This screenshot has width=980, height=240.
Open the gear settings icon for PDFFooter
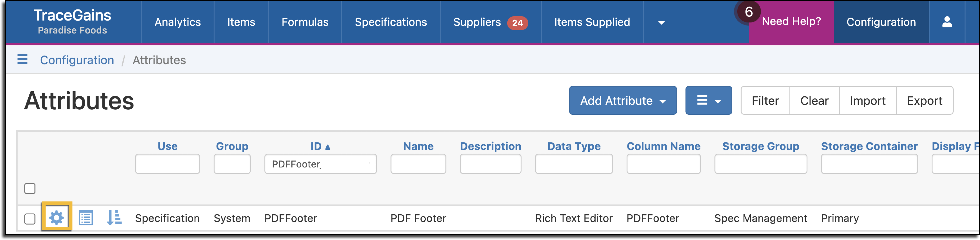57,218
